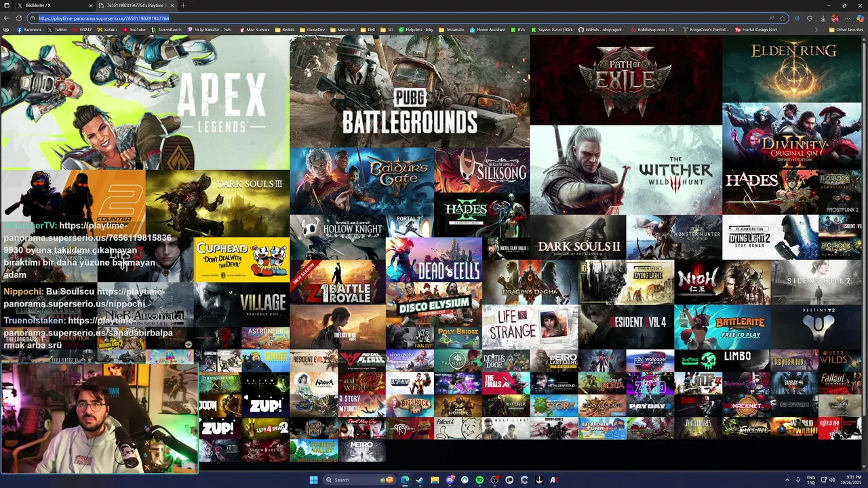Go back to previous page
The image size is (868, 488).
(x=7, y=18)
